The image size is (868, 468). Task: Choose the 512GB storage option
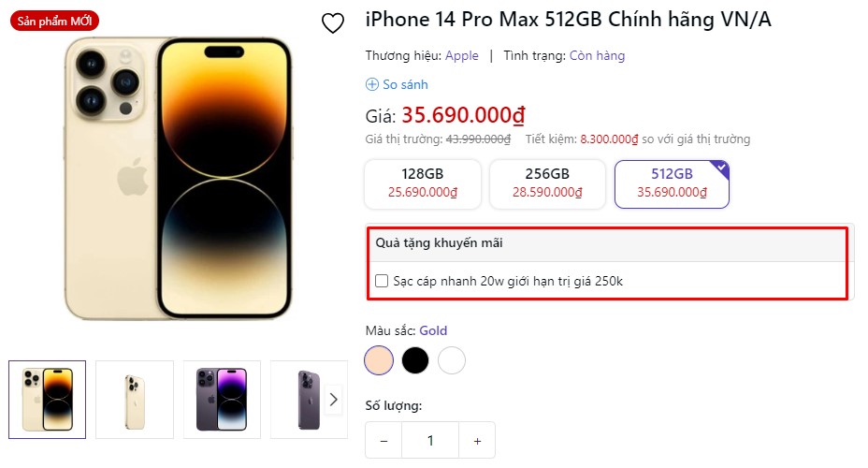pos(672,183)
